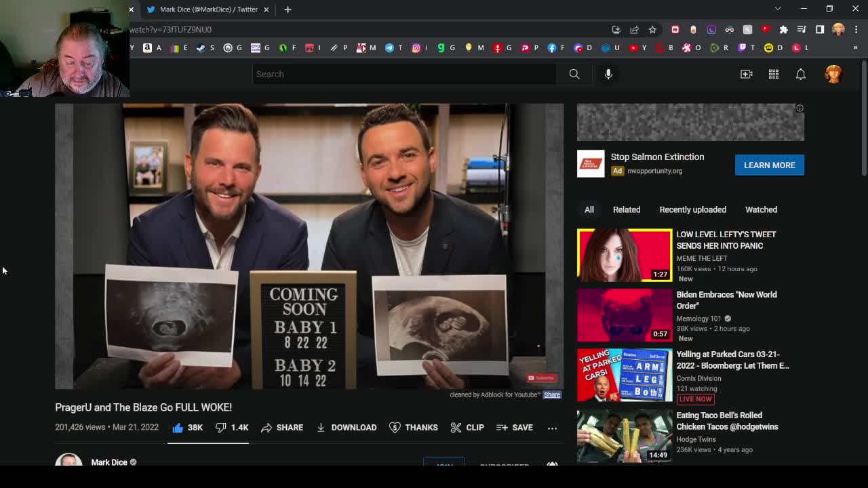Click the install app icon in address bar
Viewport: 868px width, 488px height.
pos(616,30)
